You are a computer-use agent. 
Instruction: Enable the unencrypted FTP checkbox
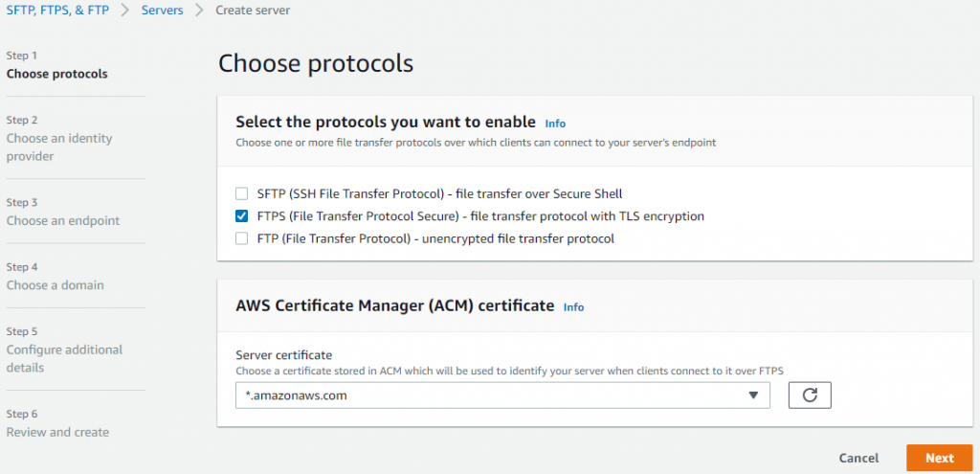(x=242, y=238)
